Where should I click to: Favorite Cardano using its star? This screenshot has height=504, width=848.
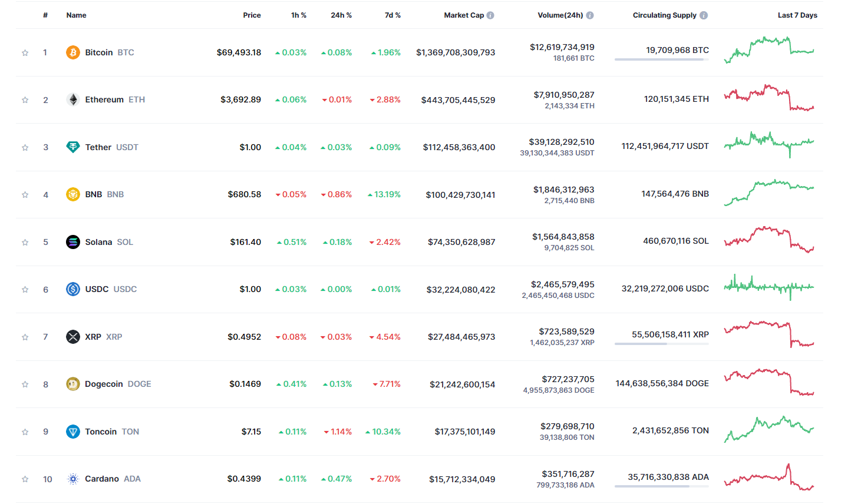(x=25, y=479)
